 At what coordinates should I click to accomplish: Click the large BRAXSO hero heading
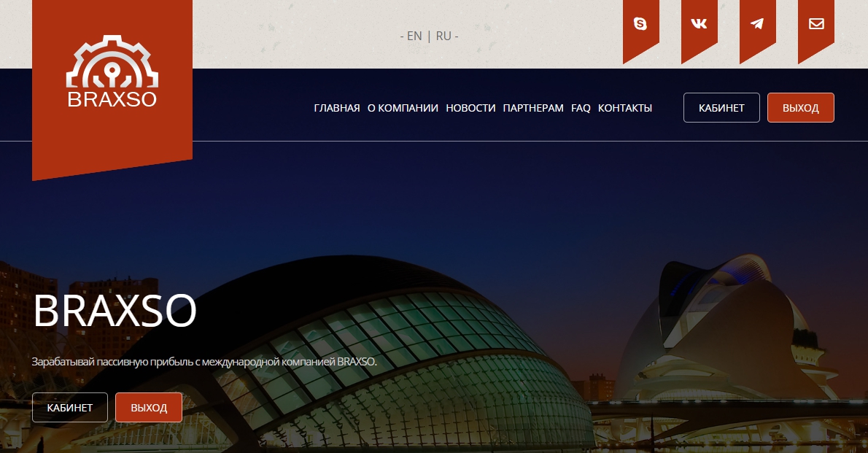(115, 311)
